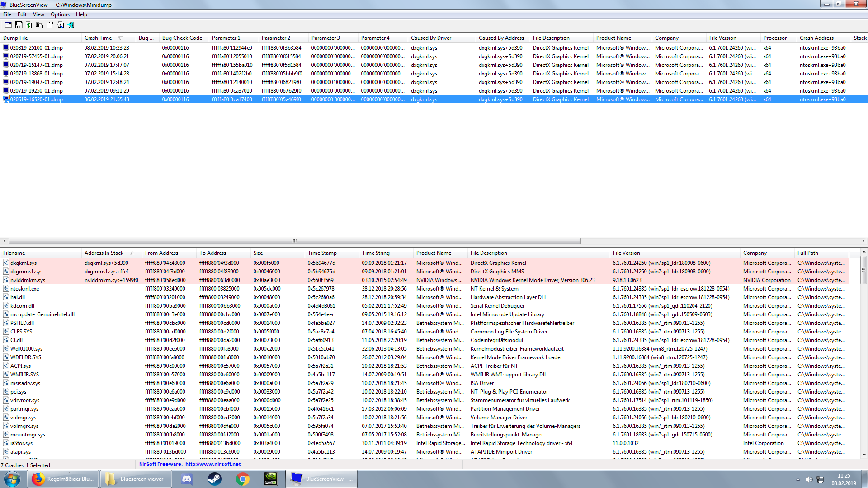The height and width of the screenshot is (488, 868).
Task: Open the View menu
Action: click(x=38, y=14)
